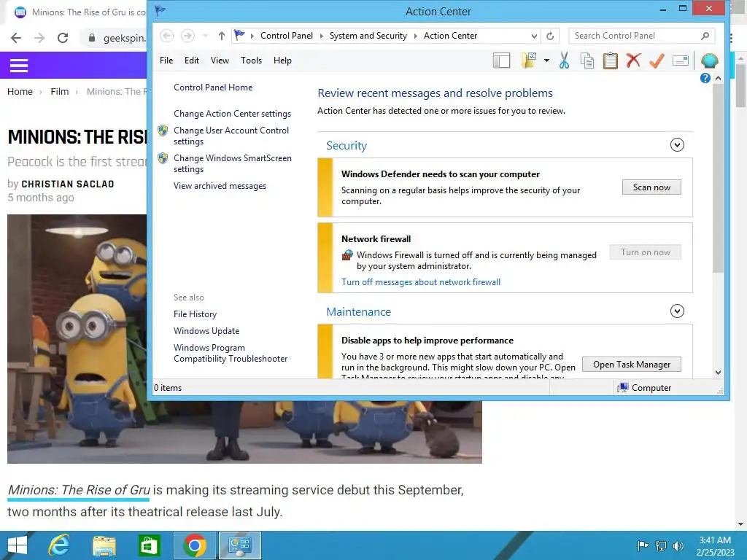Click the red X Delete icon
Screen dimensions: 747x560
click(633, 61)
